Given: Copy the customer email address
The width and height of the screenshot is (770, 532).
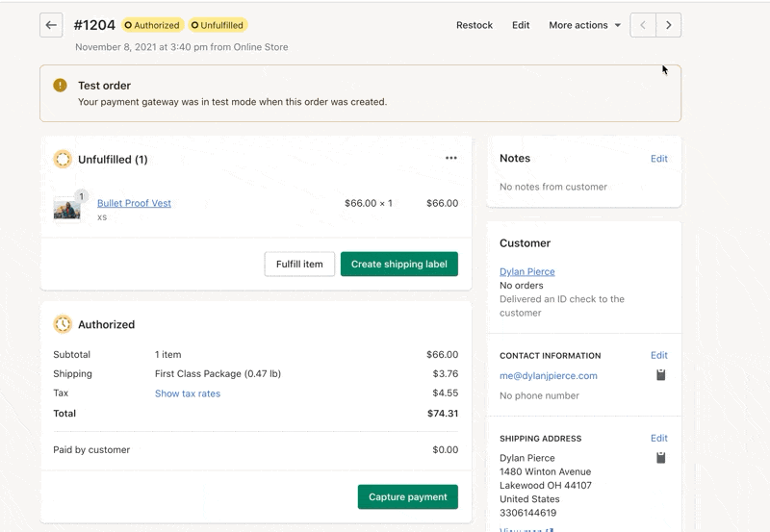Looking at the screenshot, I should tap(661, 375).
